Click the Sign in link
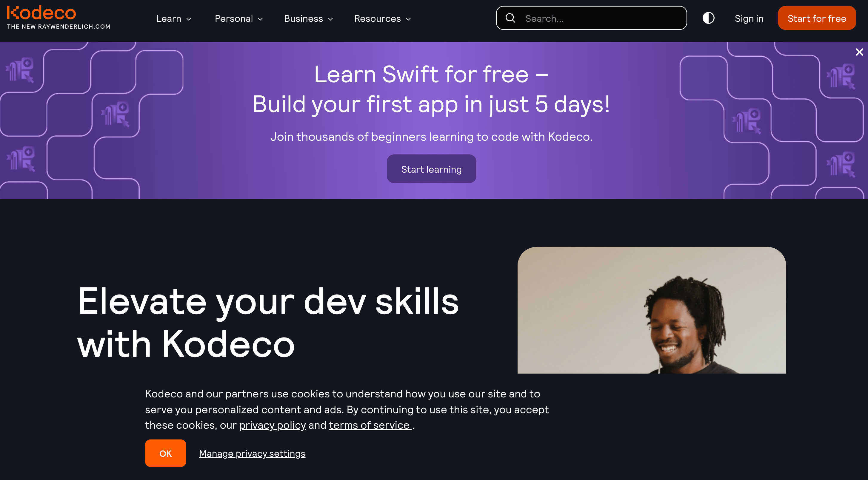This screenshot has height=480, width=868. click(749, 18)
